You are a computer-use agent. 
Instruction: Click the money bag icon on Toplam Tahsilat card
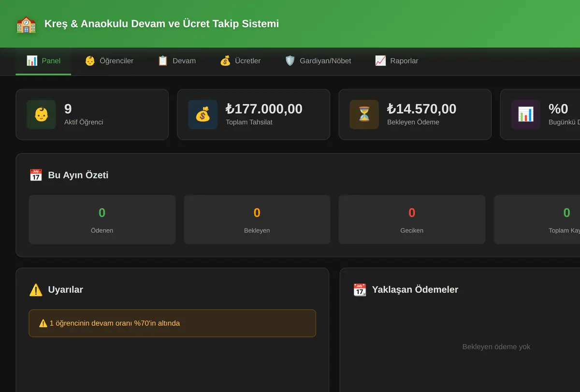(203, 115)
